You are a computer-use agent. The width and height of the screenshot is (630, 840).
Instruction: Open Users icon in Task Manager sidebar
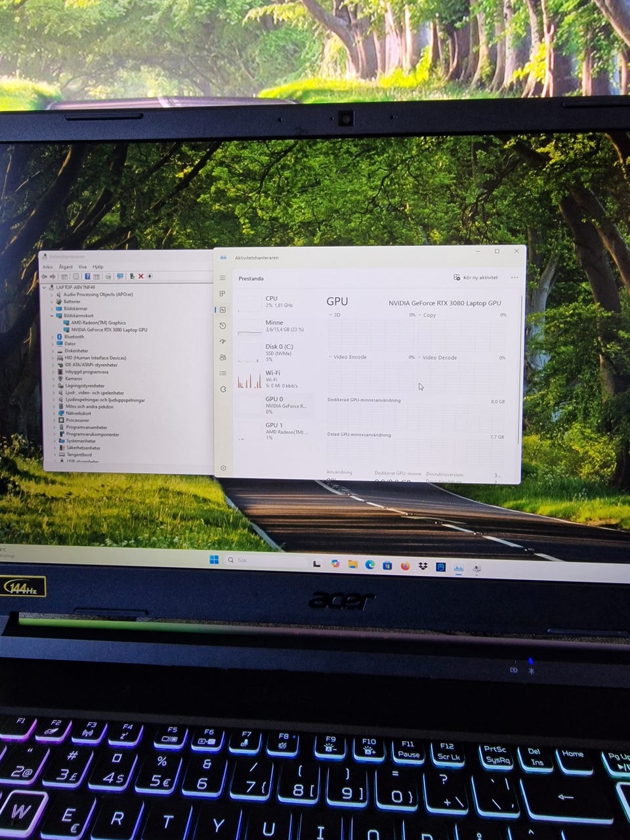pos(222,358)
